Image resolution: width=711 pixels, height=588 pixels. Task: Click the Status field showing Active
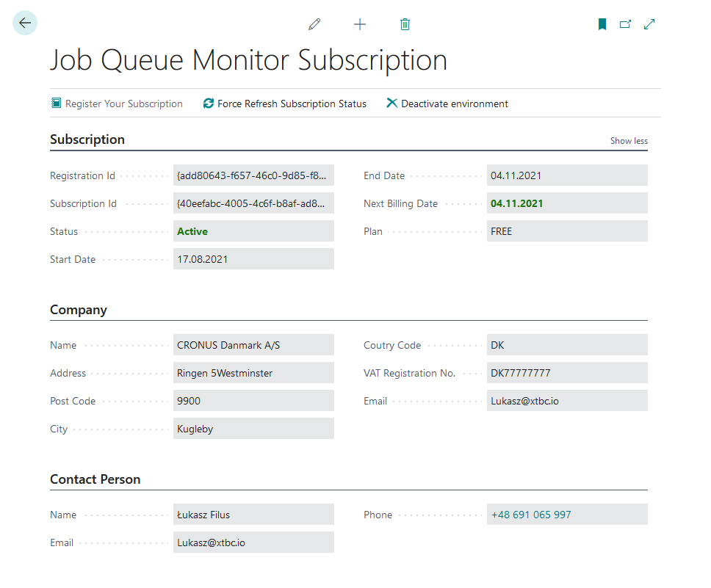click(x=253, y=231)
